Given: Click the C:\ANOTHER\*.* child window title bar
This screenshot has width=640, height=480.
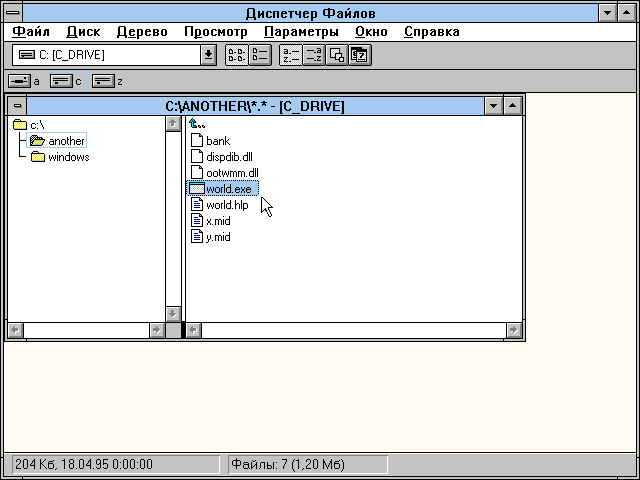Looking at the screenshot, I should (x=255, y=106).
